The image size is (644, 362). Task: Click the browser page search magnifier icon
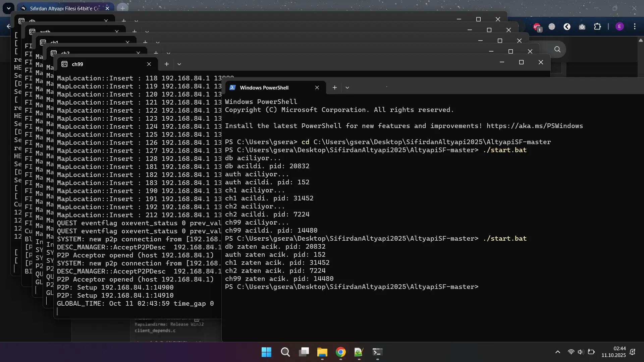557,49
